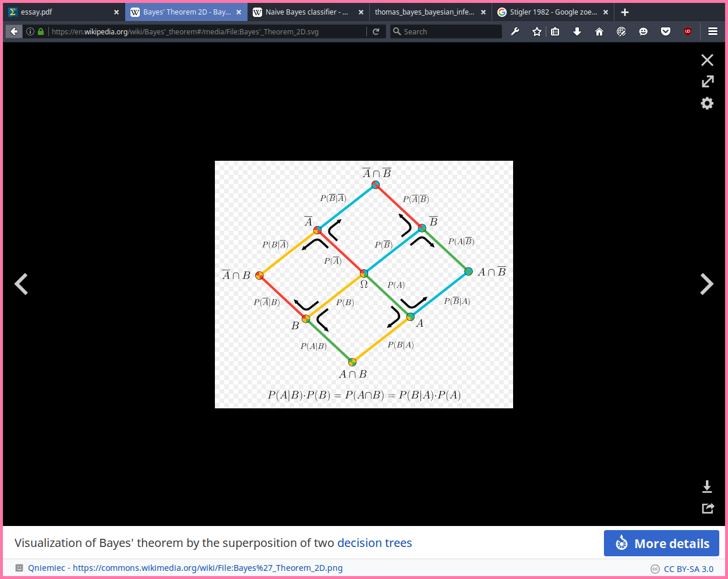The image size is (728, 579).
Task: Click the browser back arrow button
Action: point(15,31)
